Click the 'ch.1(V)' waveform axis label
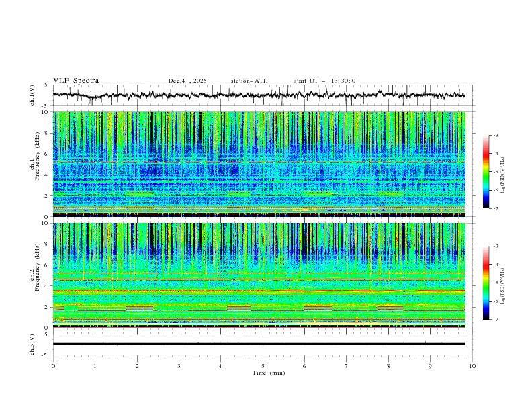Viewport: 532px width, 411px height. (x=32, y=95)
